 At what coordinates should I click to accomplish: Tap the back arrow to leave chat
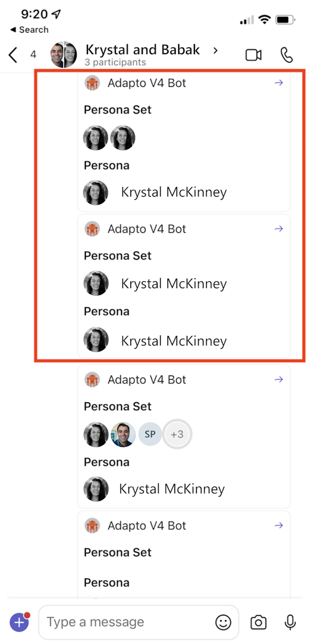(x=13, y=55)
